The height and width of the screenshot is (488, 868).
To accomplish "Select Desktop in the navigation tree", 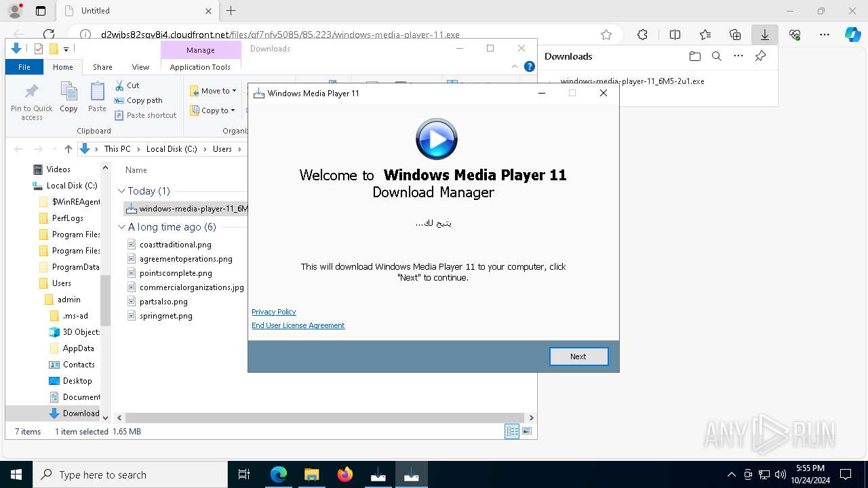I will [77, 381].
